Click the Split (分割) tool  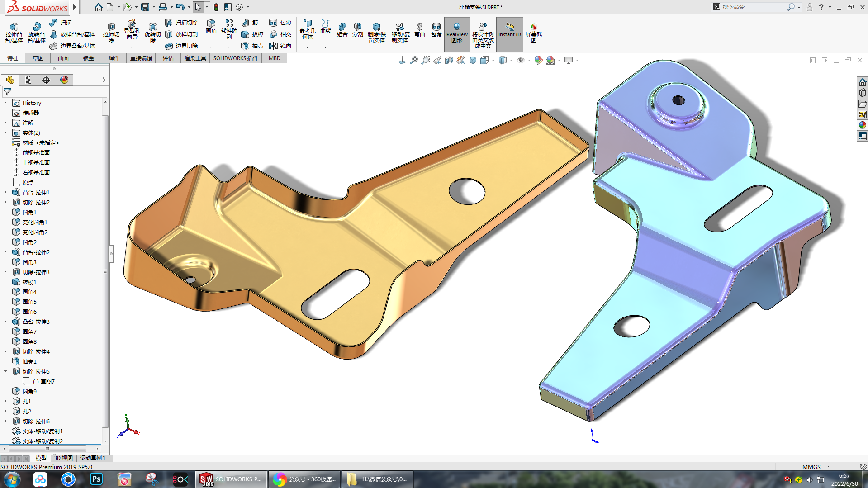[358, 30]
